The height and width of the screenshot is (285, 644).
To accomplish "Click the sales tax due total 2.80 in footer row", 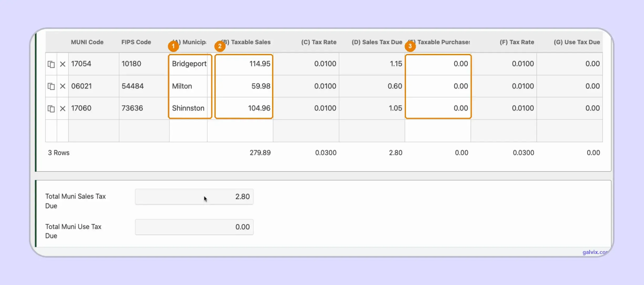I will pos(395,153).
